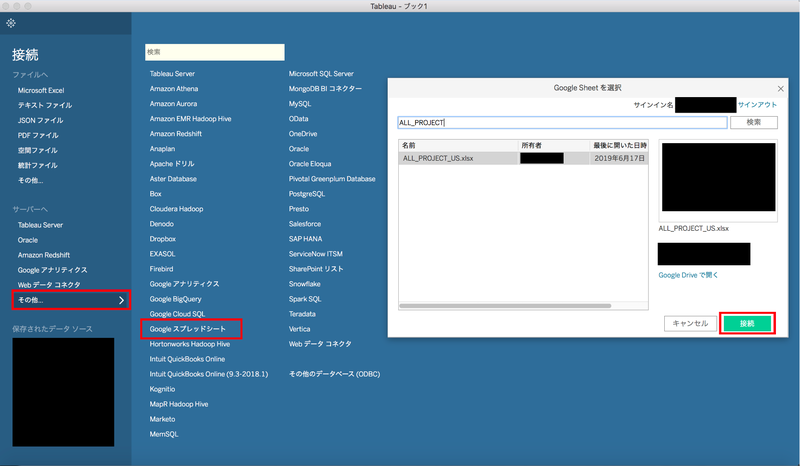Image resolution: width=800 pixels, height=466 pixels.
Task: Choose PDF ファイル connection
Action: pos(38,135)
